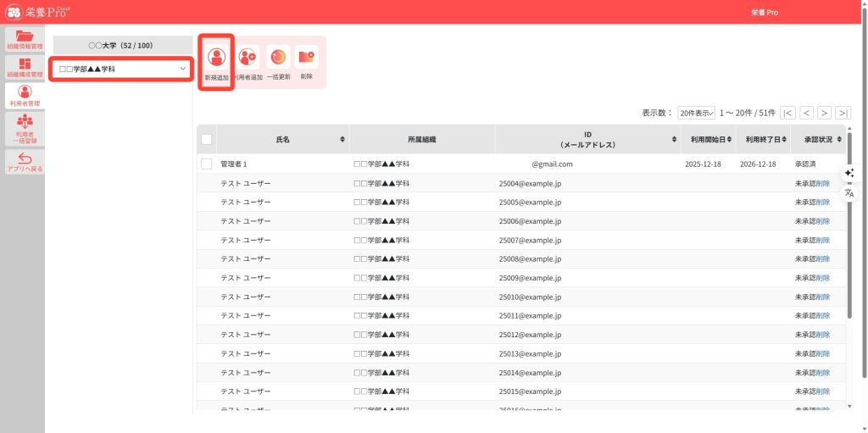The height and width of the screenshot is (433, 868).
Task: Toggle the select-all checkbox in table header
Action: click(206, 139)
